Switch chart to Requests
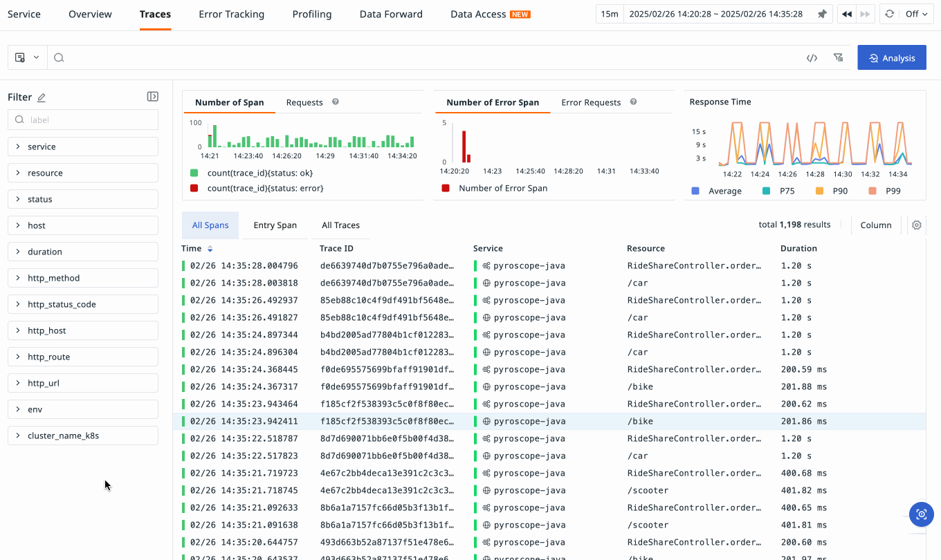Screen dimensions: 941x560 tap(304, 102)
